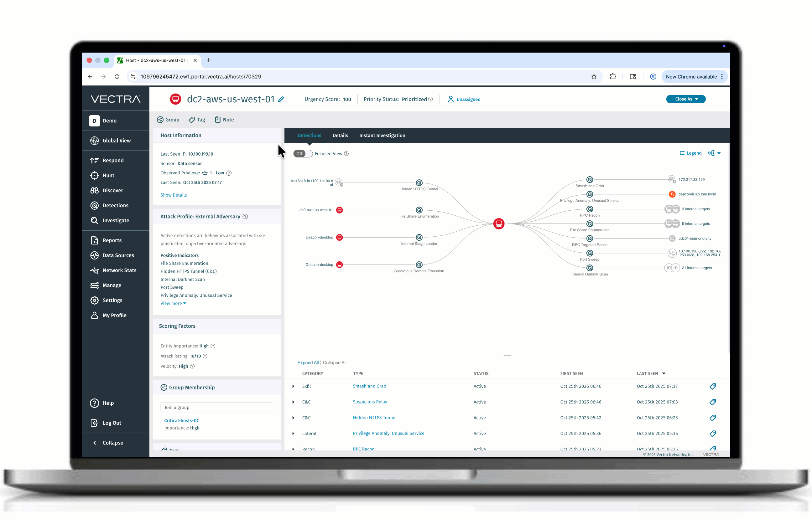Expand the Exfil detection row
Screen dimensions: 812x524
(x=294, y=387)
